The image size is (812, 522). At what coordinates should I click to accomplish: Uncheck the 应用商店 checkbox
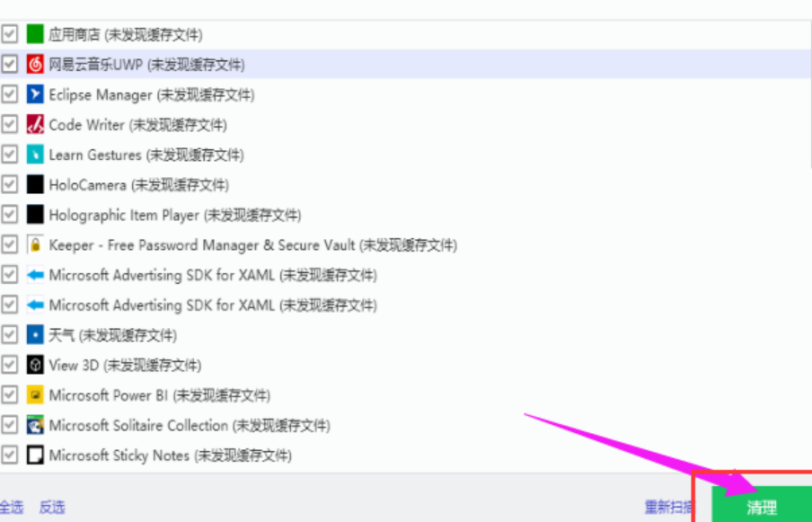[x=10, y=34]
